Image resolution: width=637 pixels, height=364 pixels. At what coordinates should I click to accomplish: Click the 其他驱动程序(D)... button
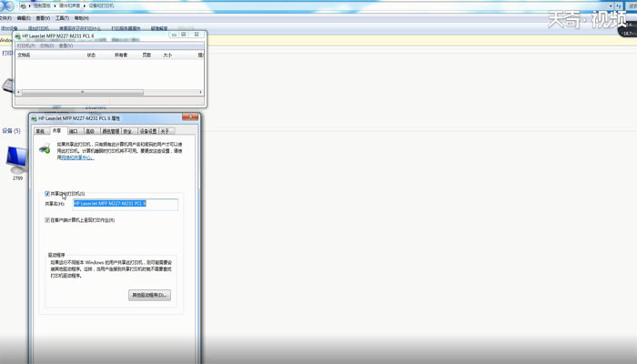[x=149, y=295]
